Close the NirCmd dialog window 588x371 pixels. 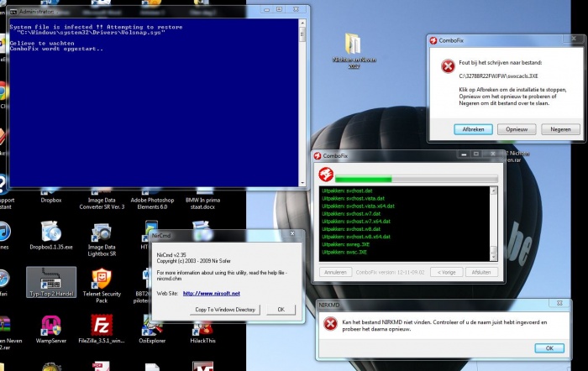292,234
